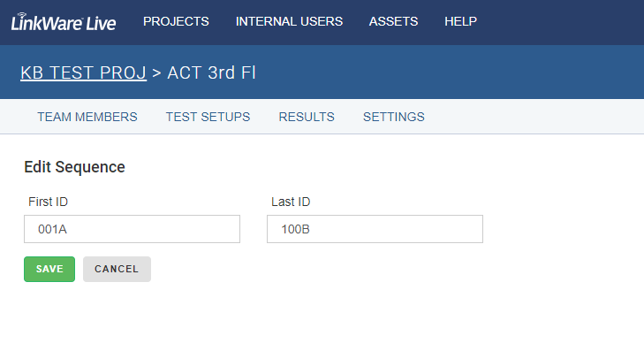Click the First ID label
Viewport: 644px width, 351px height.
(48, 202)
